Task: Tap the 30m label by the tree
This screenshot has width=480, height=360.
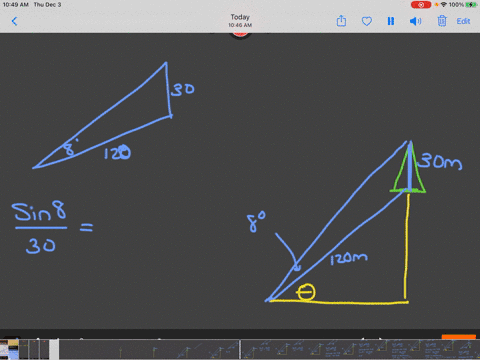Action: pyautogui.click(x=440, y=161)
